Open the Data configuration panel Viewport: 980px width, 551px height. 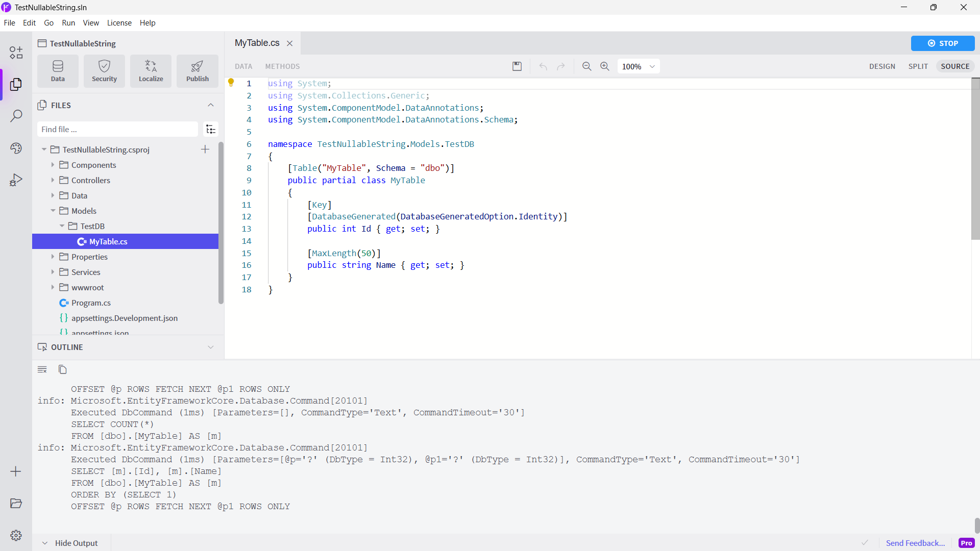click(58, 71)
